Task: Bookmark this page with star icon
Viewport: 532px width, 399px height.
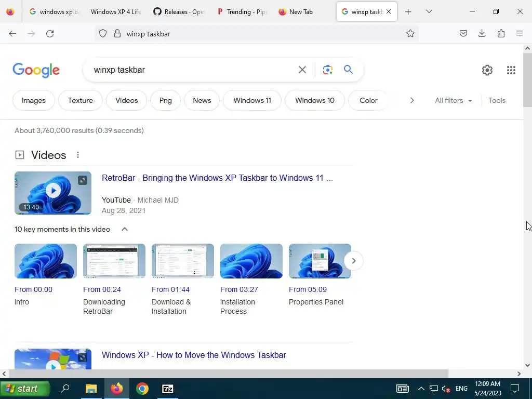Action: pos(410,34)
